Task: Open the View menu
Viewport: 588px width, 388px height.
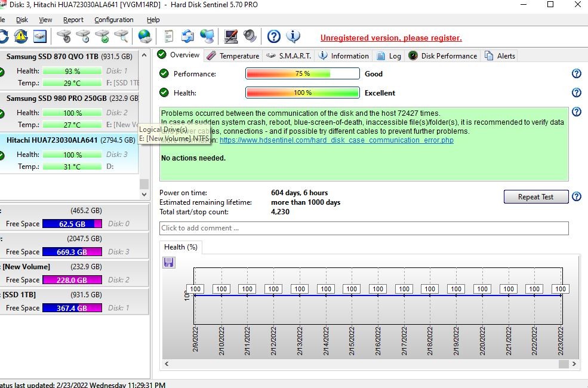Action: tap(45, 20)
